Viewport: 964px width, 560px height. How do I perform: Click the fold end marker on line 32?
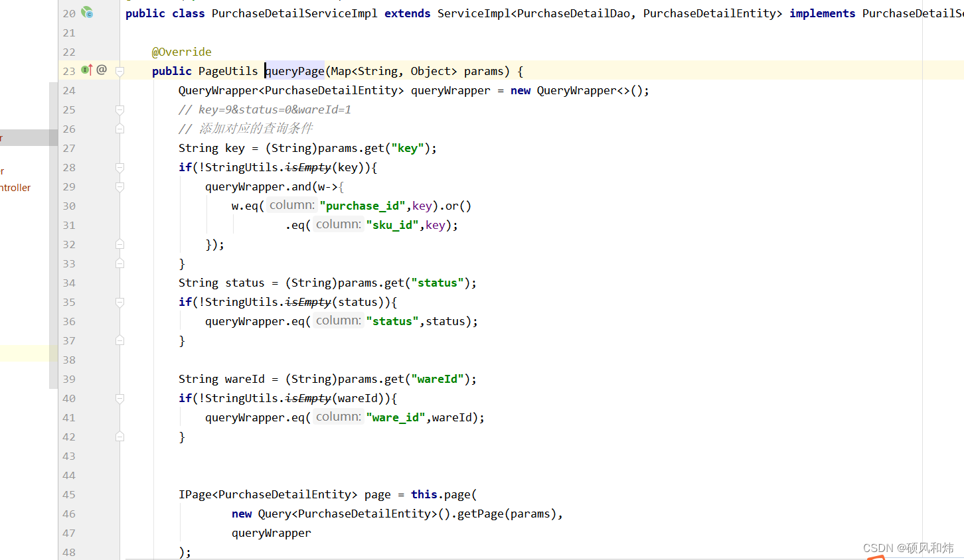pos(120,244)
